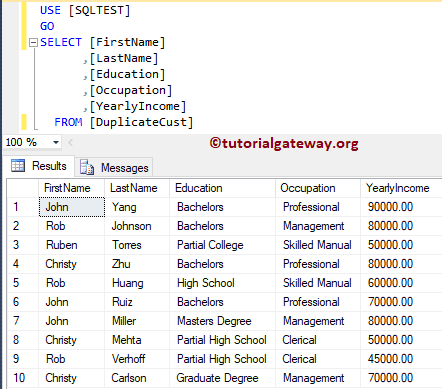Click the GO keyword in the editor
This screenshot has height=389, width=442.
47,26
